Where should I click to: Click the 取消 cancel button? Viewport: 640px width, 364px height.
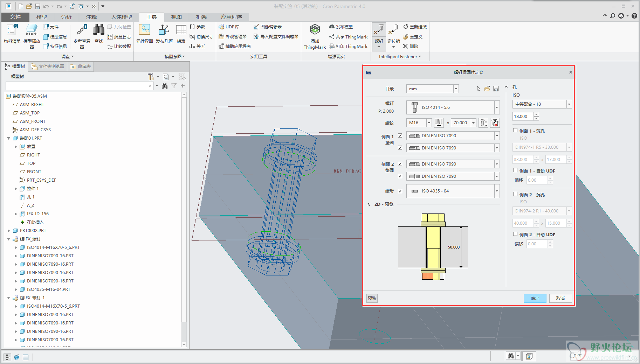coord(560,298)
